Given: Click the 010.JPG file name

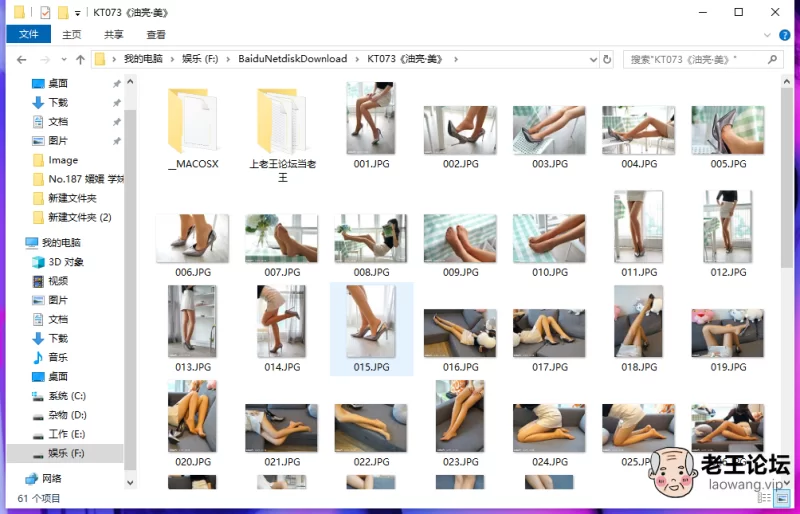Looking at the screenshot, I should click(x=550, y=273).
